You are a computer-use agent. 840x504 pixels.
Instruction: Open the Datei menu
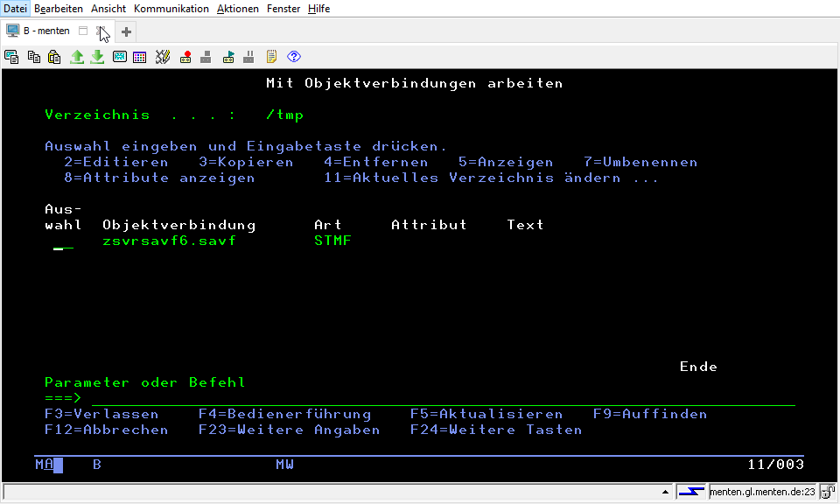point(16,9)
